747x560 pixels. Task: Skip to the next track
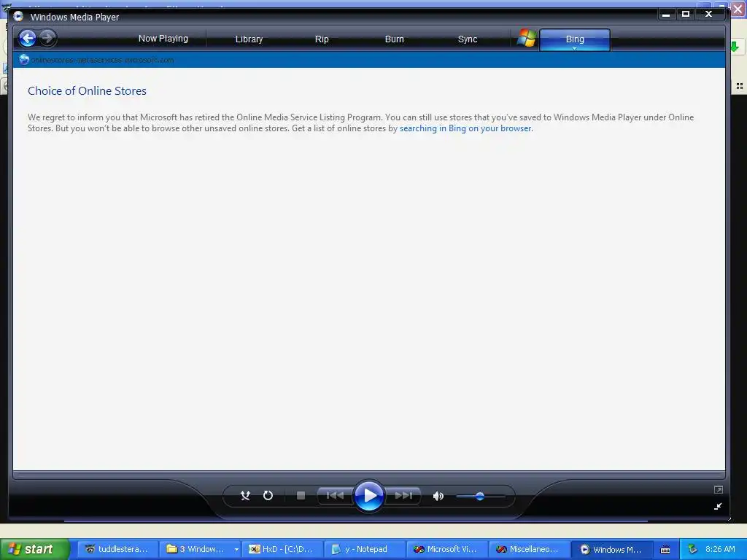pyautogui.click(x=403, y=496)
